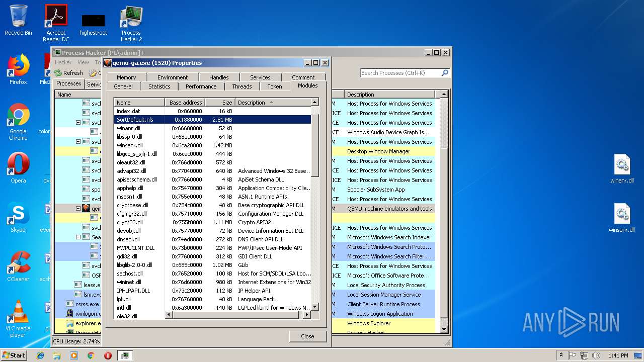Collapse the SearchIndexer process tree node
This screenshot has height=362, width=644.
tap(78, 237)
